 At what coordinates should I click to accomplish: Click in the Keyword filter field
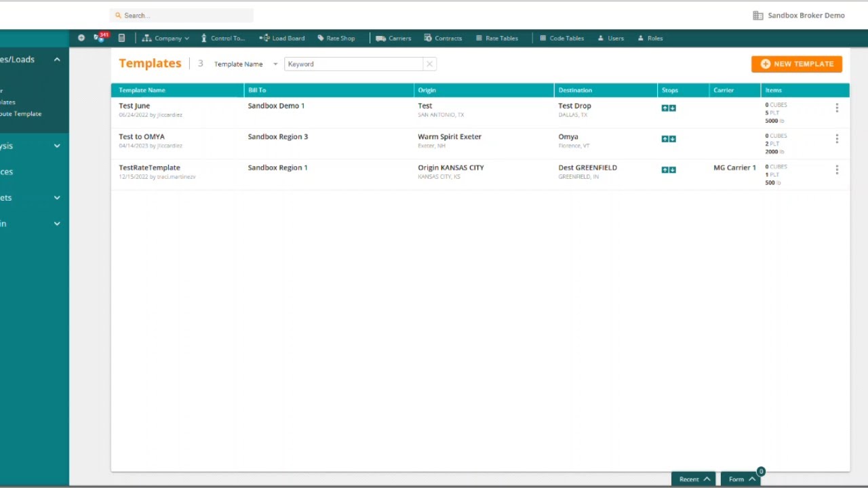pyautogui.click(x=354, y=64)
